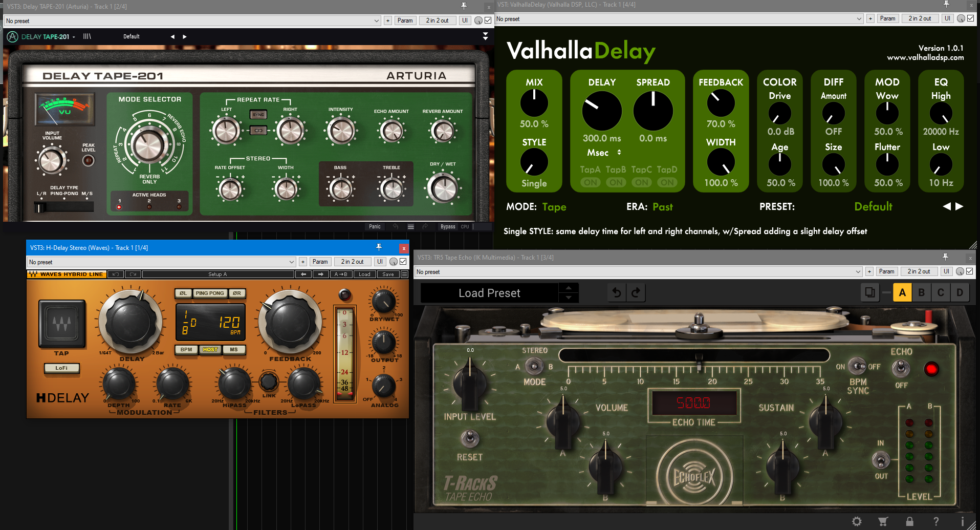This screenshot has height=530, width=980.
Task: Click redo icon in TR5 Tape Echo
Action: click(636, 292)
